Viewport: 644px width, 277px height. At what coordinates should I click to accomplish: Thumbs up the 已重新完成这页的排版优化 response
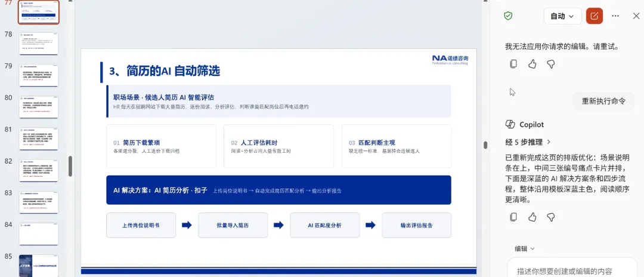pos(532,217)
